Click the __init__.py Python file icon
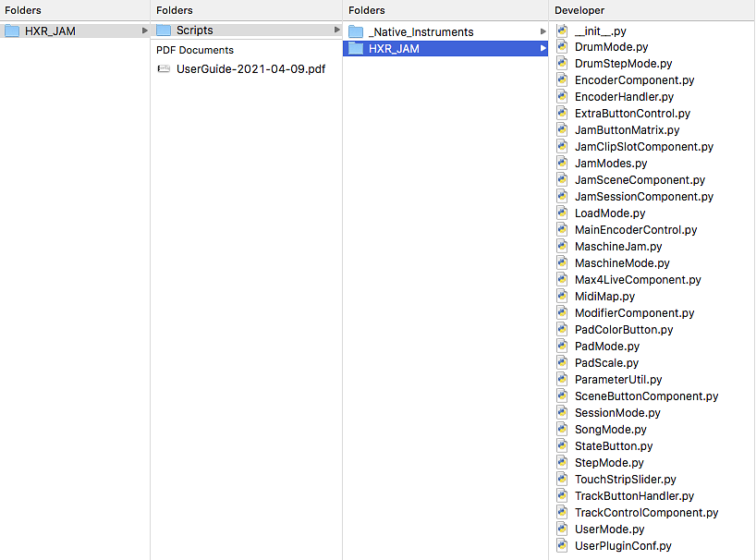This screenshot has height=560, width=756. pyautogui.click(x=562, y=30)
